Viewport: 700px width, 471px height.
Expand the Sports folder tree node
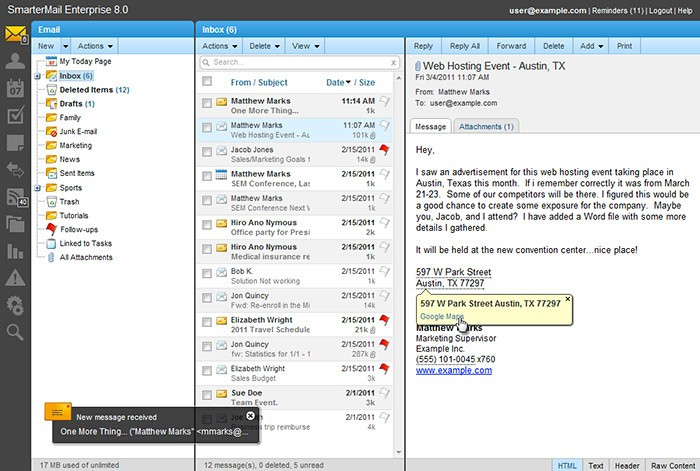coord(38,188)
